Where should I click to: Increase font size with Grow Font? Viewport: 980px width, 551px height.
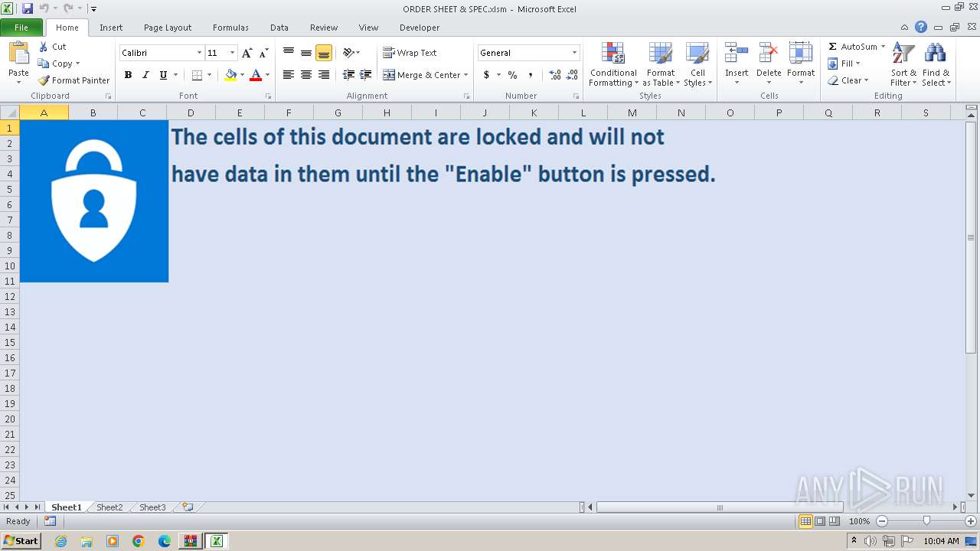[247, 53]
